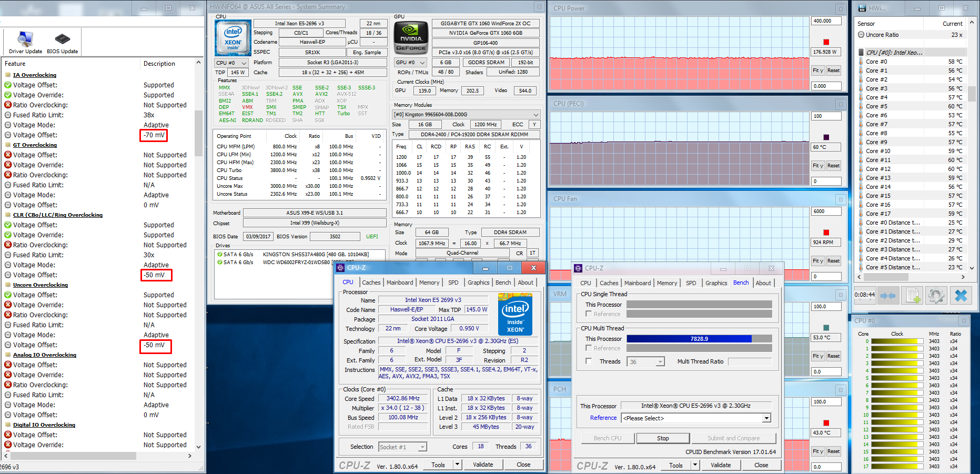
Task: Switch to the Mainboard tab in CPU-Z
Action: 399,283
